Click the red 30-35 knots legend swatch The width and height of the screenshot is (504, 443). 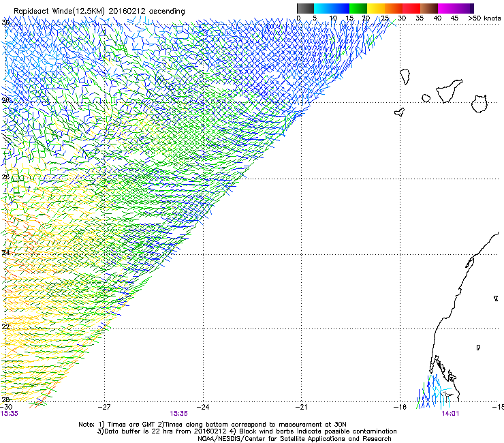point(411,8)
